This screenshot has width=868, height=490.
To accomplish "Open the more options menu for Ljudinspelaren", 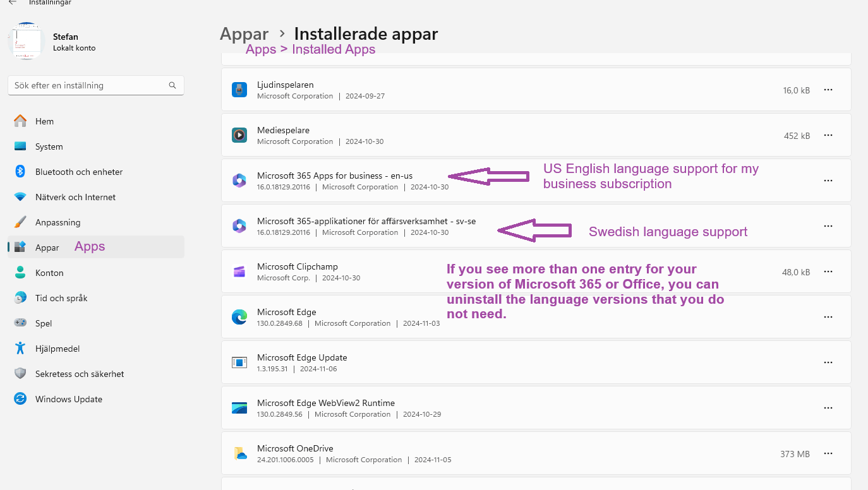I will (828, 90).
